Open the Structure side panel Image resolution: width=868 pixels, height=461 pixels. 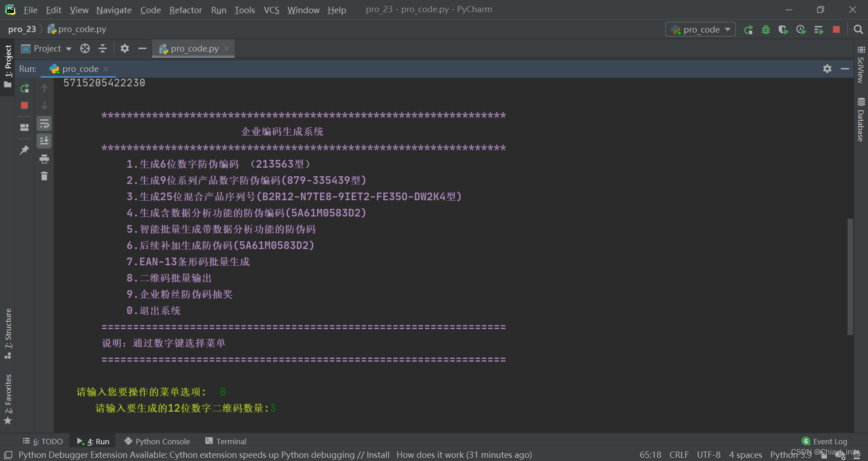(x=8, y=334)
